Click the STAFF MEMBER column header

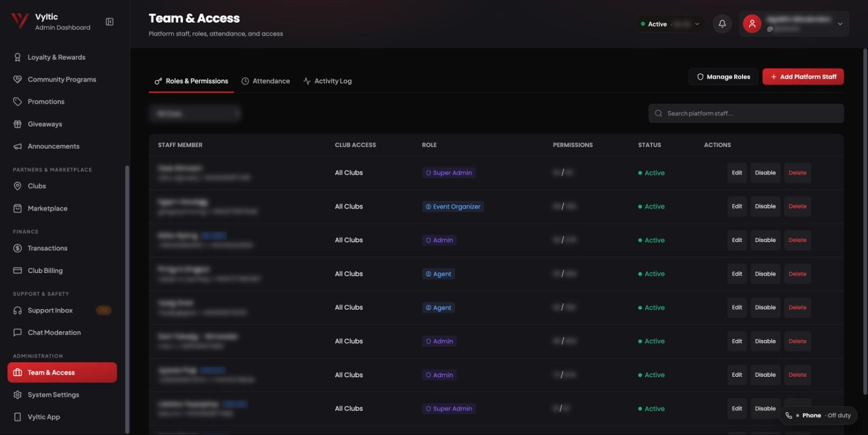tap(180, 145)
